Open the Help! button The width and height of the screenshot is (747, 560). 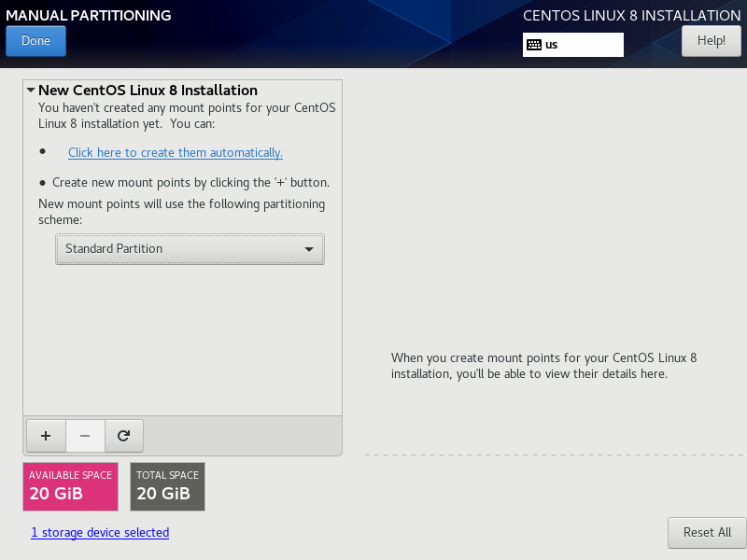(x=712, y=41)
